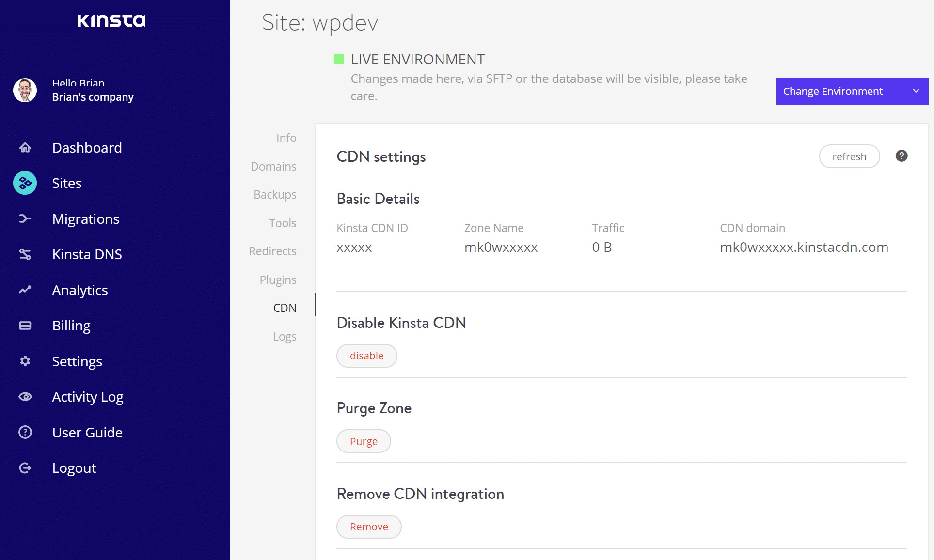Switch to the Info tab
This screenshot has height=560, width=934.
coord(286,138)
